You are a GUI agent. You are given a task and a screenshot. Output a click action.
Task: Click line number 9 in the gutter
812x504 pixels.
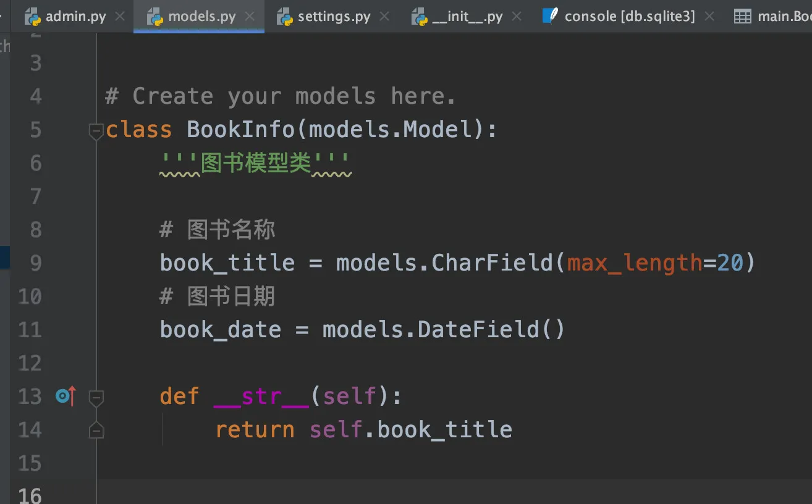tap(35, 263)
